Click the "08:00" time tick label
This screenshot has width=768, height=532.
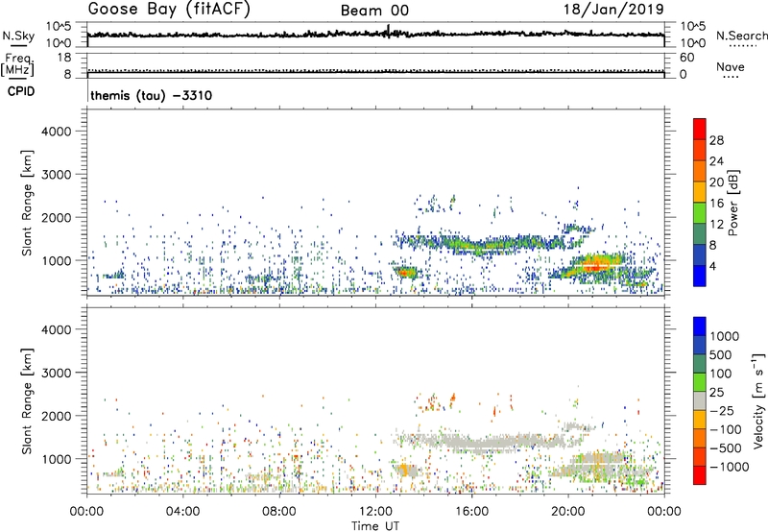[279, 512]
